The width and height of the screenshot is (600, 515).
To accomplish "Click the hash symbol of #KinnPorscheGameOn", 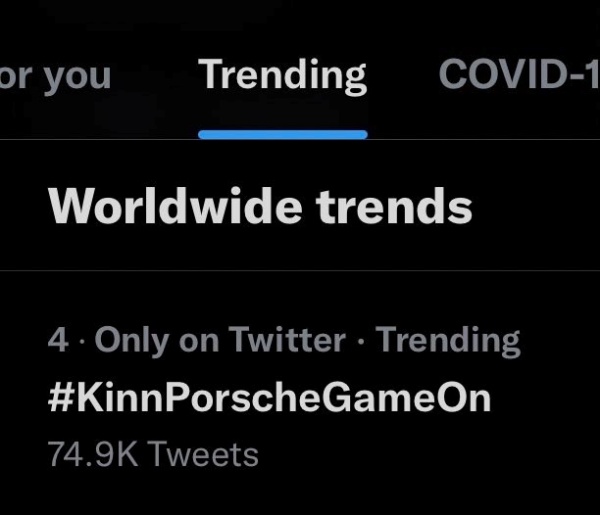I will point(58,398).
